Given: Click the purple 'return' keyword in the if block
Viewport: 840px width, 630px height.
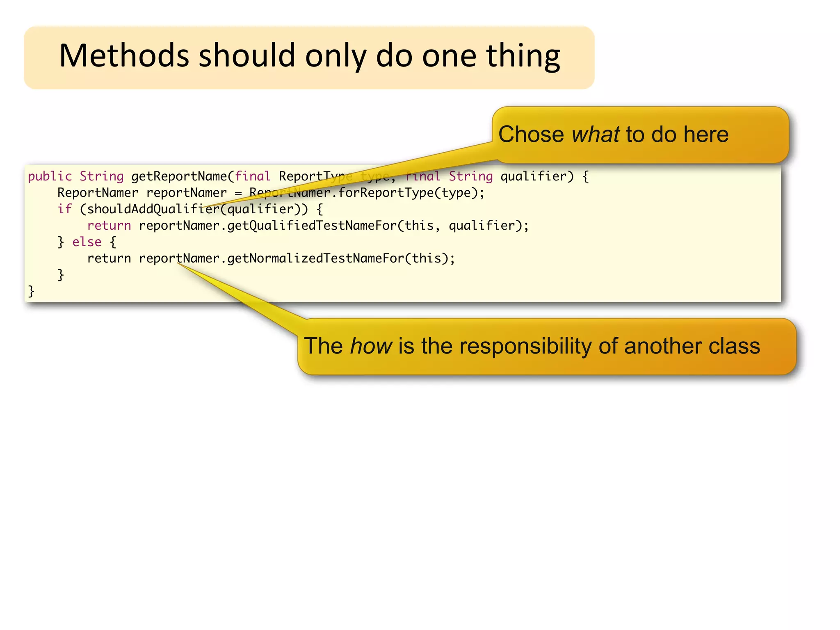Looking at the screenshot, I should tap(109, 226).
